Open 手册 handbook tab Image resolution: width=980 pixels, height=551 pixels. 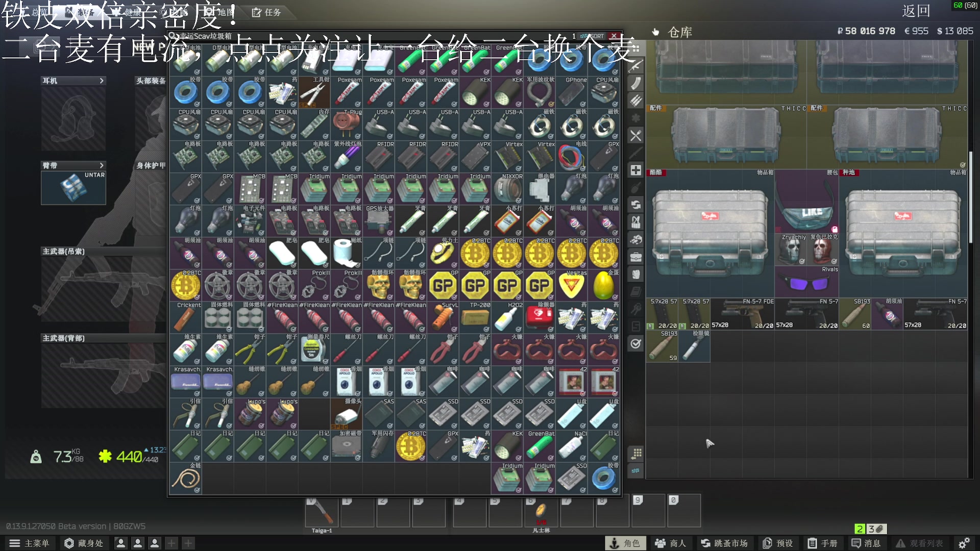click(x=823, y=543)
